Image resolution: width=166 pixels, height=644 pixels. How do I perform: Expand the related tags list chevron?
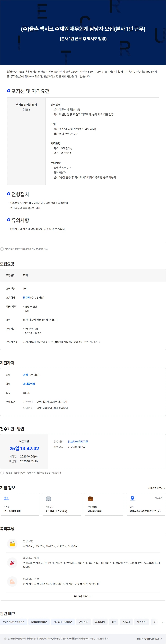(x=162, y=622)
